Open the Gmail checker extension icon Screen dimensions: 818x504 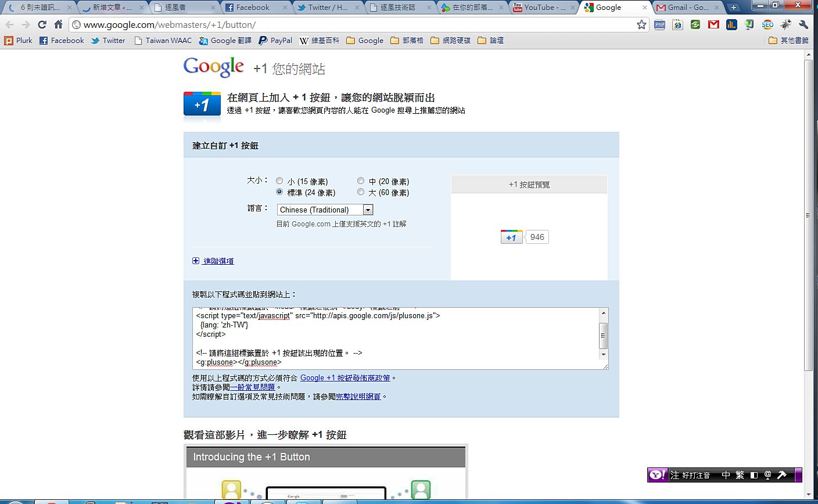coord(713,24)
